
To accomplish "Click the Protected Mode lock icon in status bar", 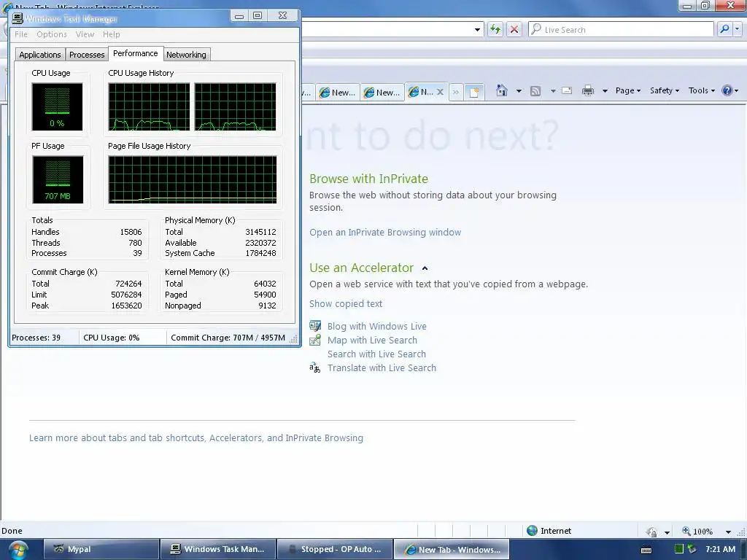I will pyautogui.click(x=651, y=532).
